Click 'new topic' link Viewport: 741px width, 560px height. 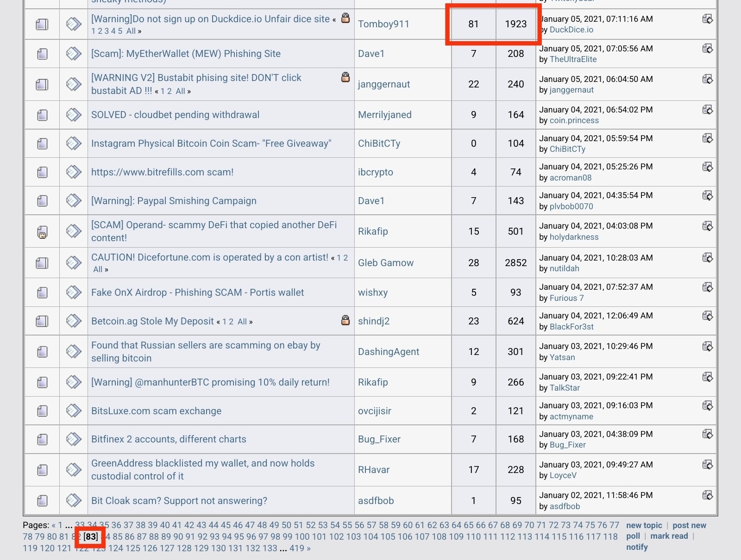pos(644,525)
